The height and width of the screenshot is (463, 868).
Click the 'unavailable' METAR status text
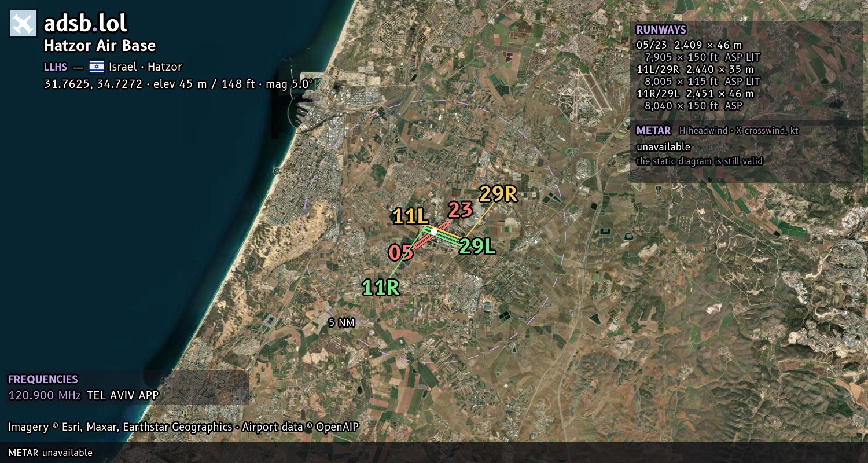point(663,147)
